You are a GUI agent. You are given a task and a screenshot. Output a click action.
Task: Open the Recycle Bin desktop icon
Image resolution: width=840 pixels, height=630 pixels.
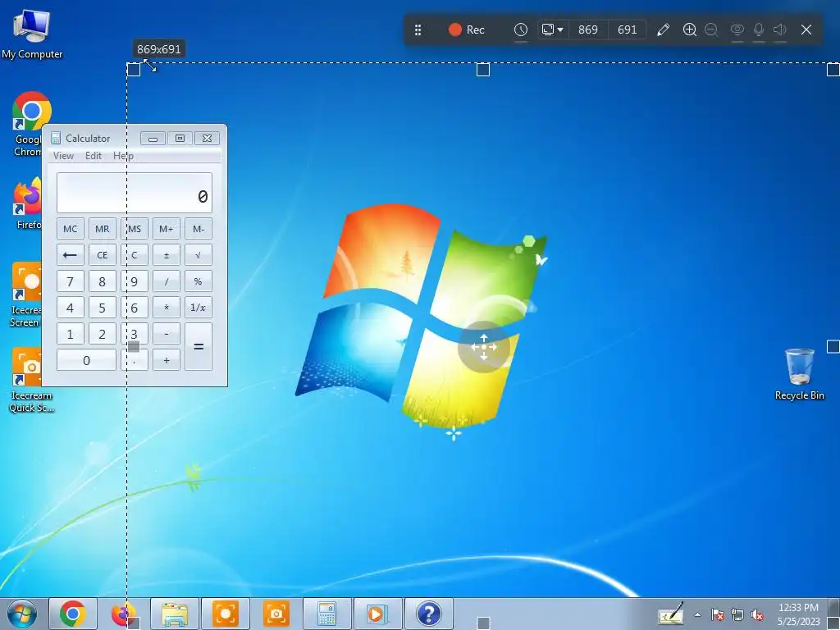tap(799, 374)
